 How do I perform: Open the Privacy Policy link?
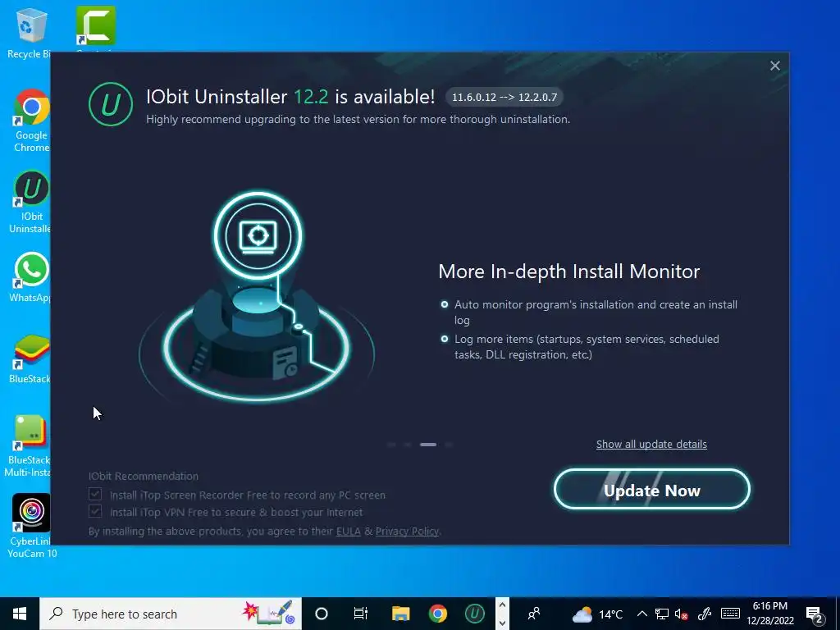pyautogui.click(x=407, y=531)
